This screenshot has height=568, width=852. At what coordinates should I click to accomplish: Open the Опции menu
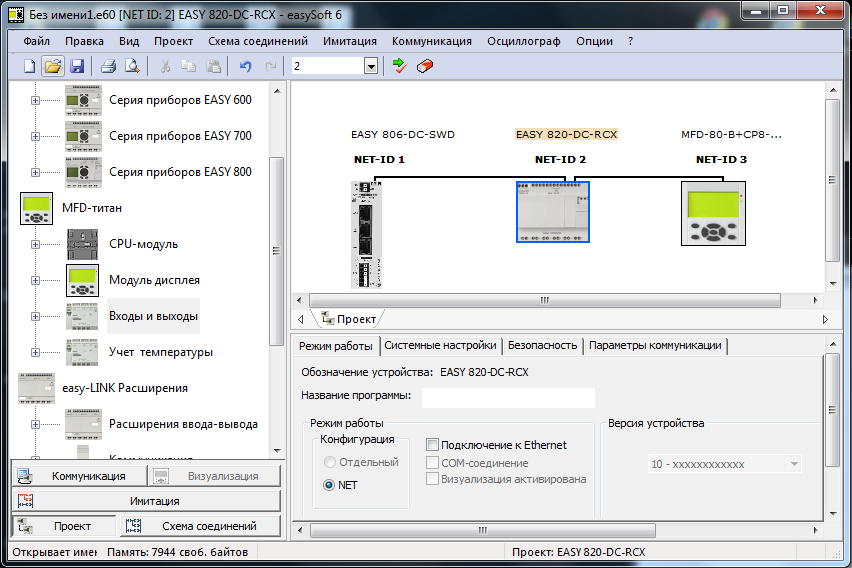pyautogui.click(x=594, y=41)
